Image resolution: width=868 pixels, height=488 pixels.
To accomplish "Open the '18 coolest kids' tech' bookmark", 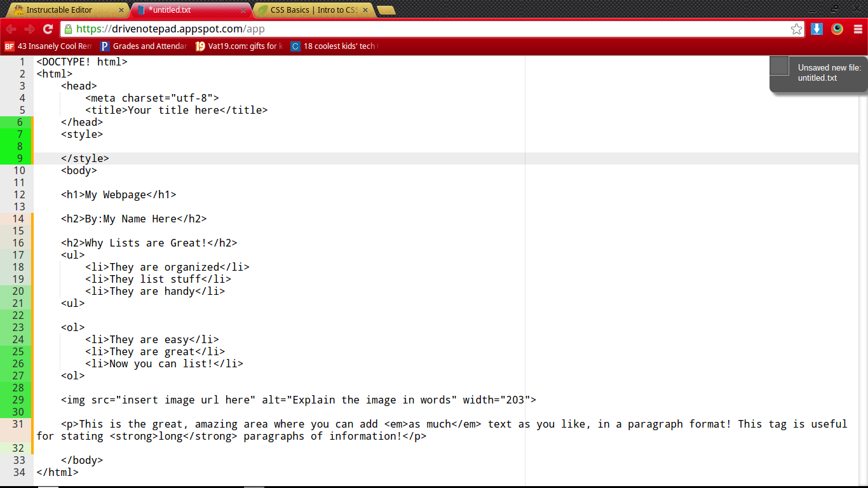I will [x=334, y=46].
